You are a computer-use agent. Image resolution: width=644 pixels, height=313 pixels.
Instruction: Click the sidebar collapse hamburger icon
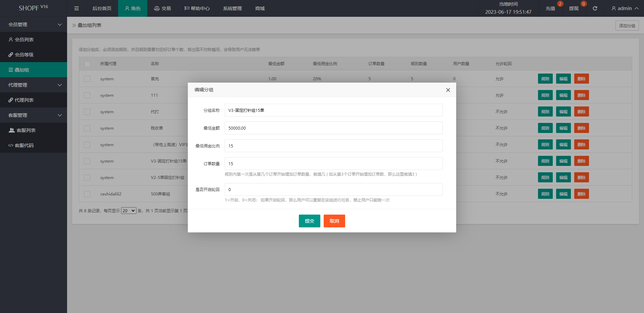(76, 8)
